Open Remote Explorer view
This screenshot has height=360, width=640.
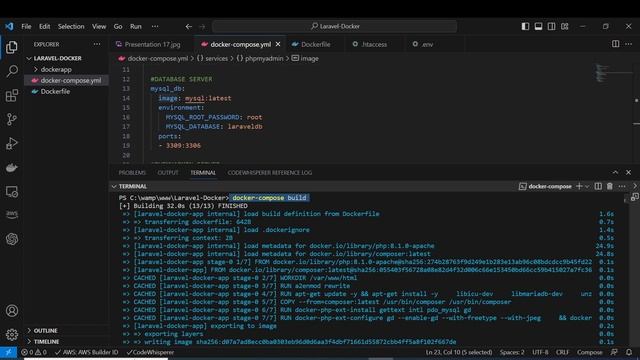pos(12,191)
